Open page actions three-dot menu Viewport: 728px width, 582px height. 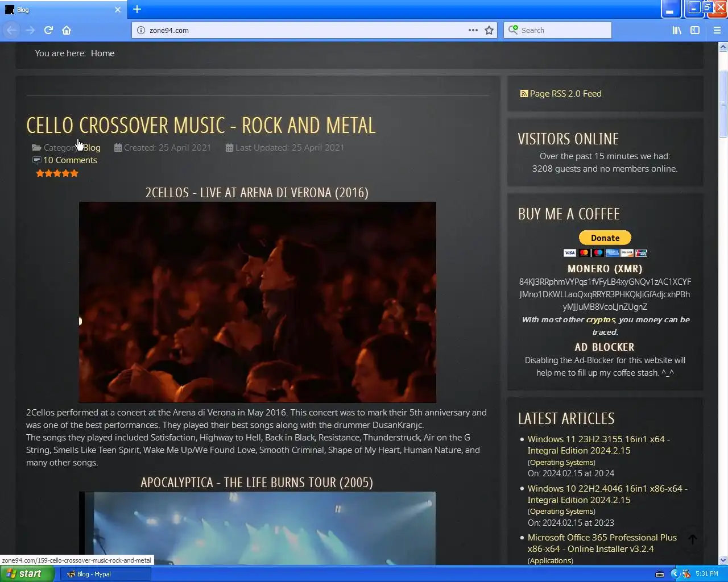[x=473, y=30]
